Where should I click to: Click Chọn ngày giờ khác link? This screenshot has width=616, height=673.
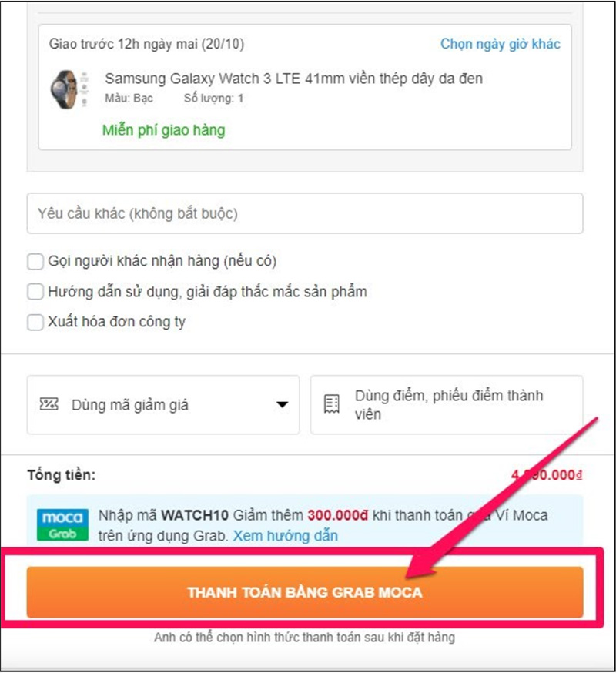500,44
